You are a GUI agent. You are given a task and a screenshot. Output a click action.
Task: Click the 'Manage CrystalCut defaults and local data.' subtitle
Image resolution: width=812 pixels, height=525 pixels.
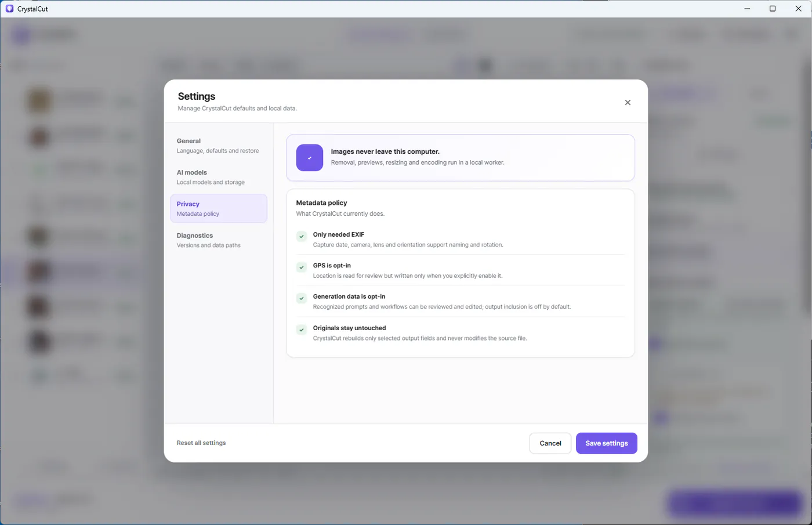[237, 108]
